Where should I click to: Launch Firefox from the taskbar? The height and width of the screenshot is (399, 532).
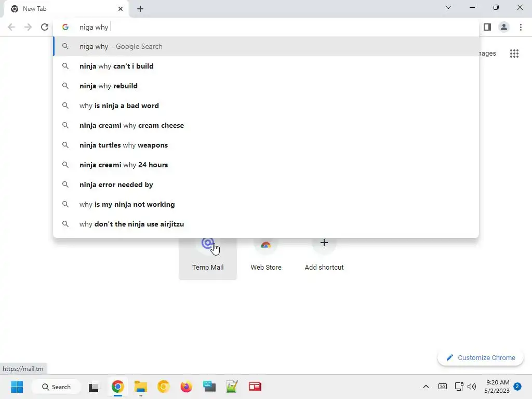click(x=187, y=387)
